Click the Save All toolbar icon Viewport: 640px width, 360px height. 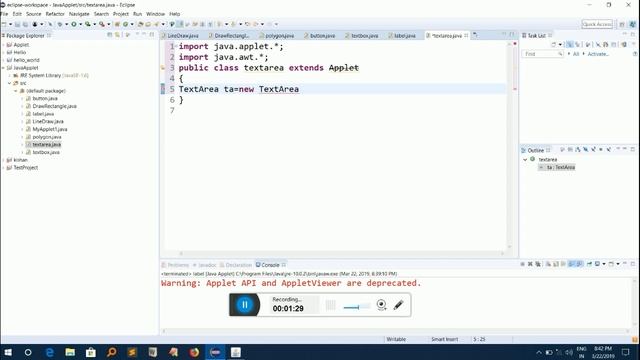(25, 24)
